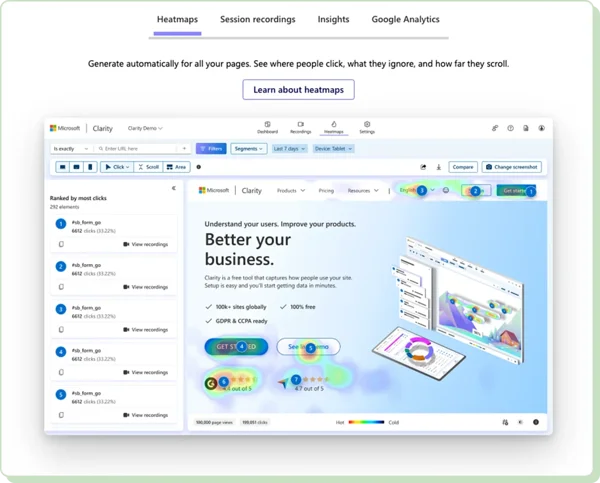Click the round dark icon in heatmap footer

[x=536, y=422]
